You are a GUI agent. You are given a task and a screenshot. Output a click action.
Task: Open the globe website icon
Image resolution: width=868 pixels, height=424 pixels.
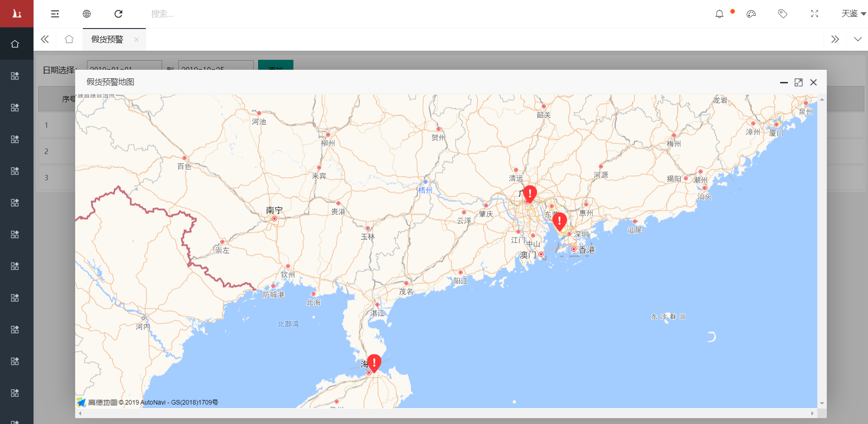click(86, 14)
